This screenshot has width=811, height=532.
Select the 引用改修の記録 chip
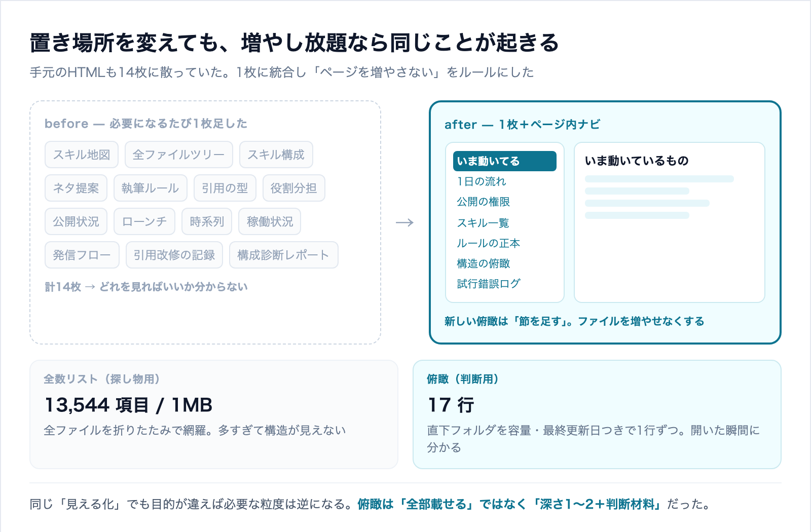pos(174,255)
